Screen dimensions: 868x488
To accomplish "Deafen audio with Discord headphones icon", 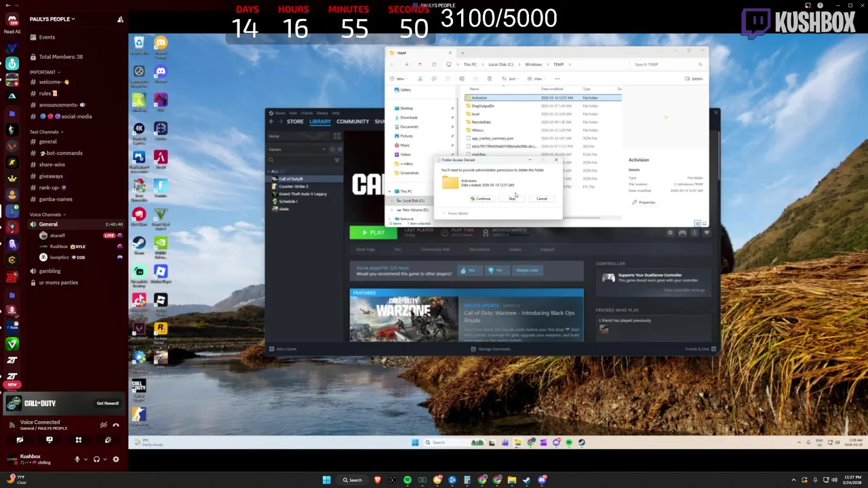I will tap(96, 459).
